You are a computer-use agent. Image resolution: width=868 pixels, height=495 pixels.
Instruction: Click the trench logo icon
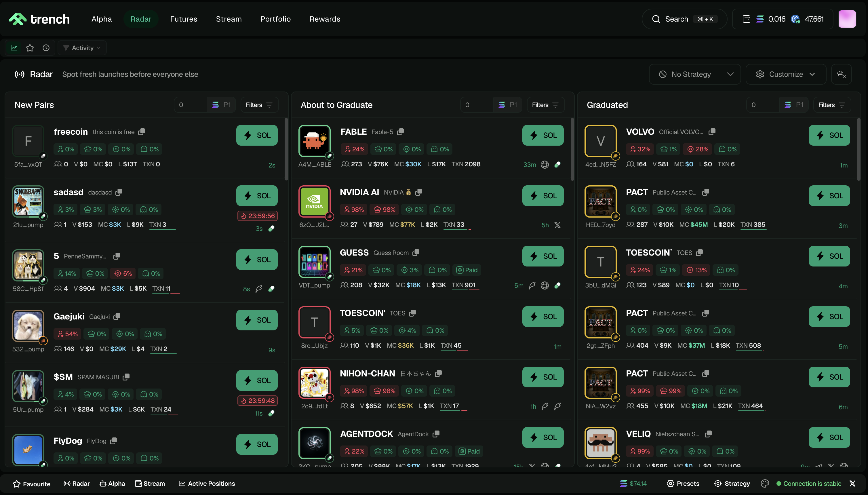pos(18,19)
